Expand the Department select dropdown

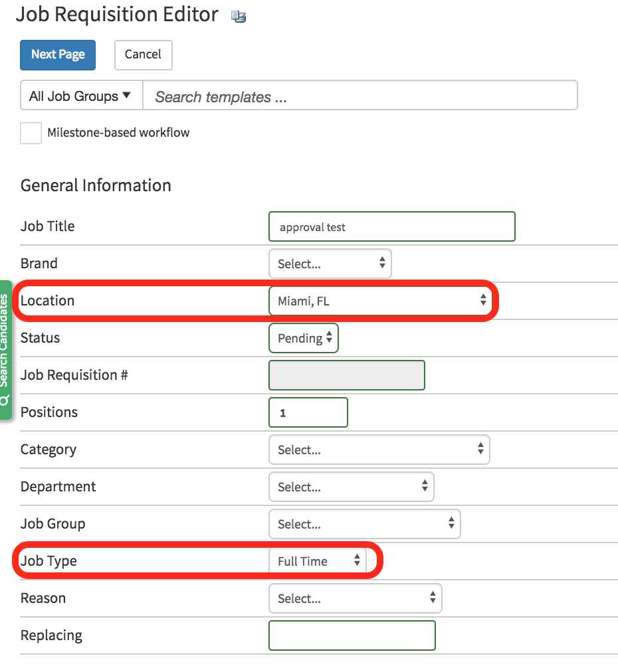click(x=351, y=487)
